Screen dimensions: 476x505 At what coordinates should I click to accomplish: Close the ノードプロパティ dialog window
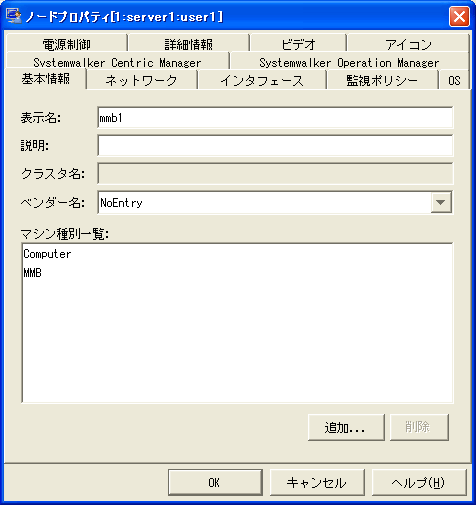459,16
